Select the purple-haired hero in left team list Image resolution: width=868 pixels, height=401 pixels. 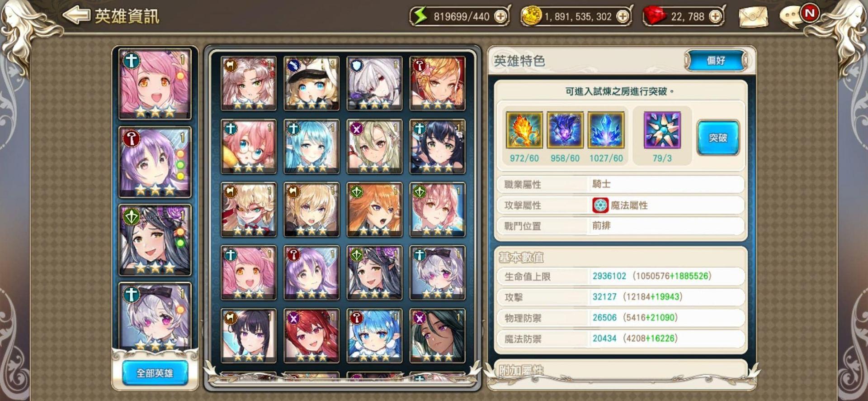pyautogui.click(x=155, y=162)
